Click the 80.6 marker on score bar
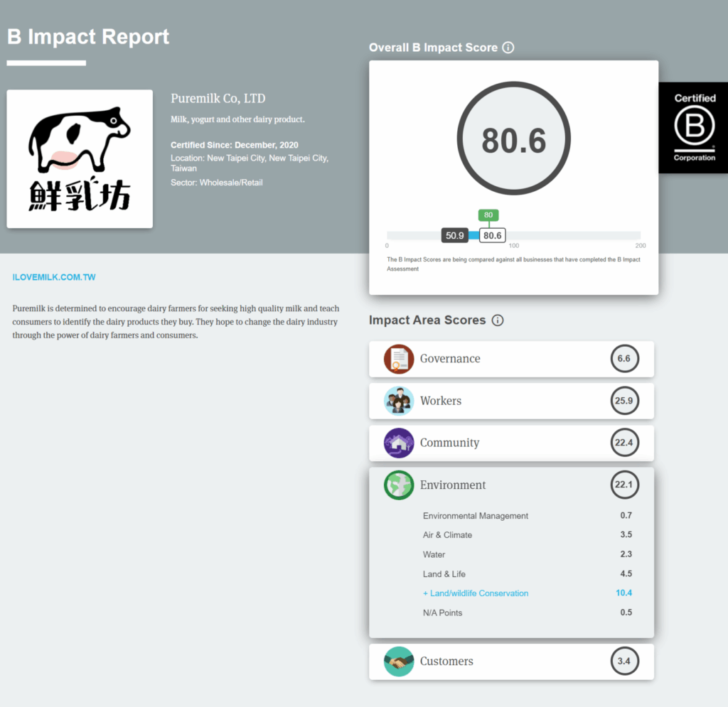This screenshot has height=707, width=728. pos(492,236)
